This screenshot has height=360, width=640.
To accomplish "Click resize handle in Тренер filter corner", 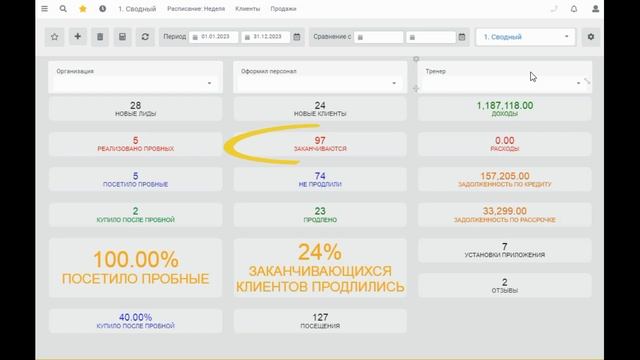I will (587, 81).
